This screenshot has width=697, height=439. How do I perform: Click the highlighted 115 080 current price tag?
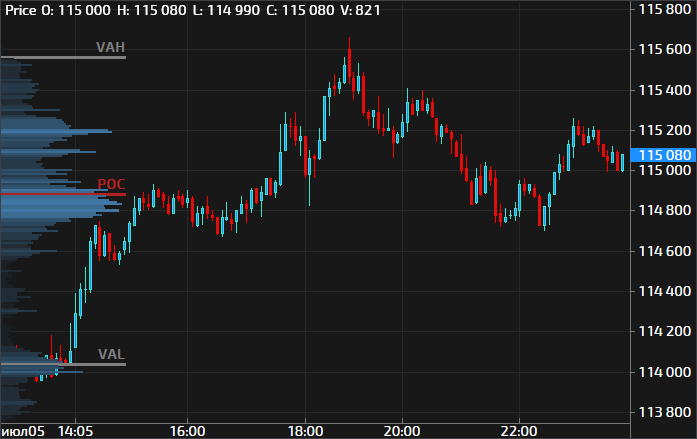click(x=665, y=155)
